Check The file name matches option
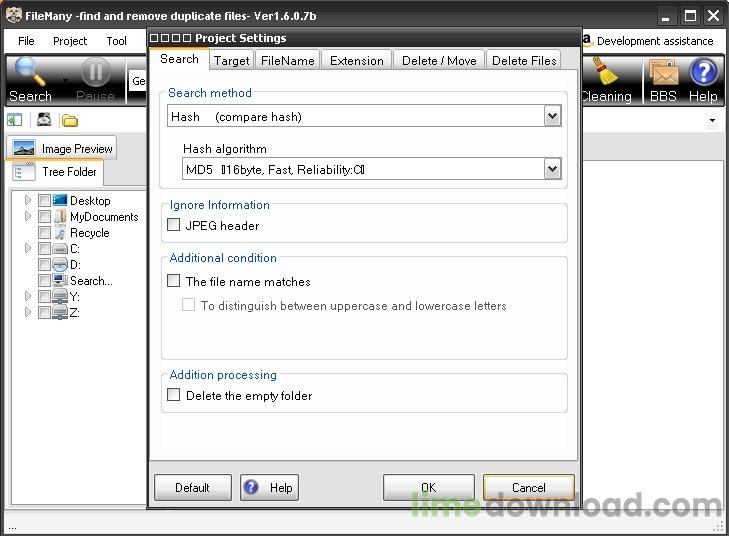 click(173, 281)
